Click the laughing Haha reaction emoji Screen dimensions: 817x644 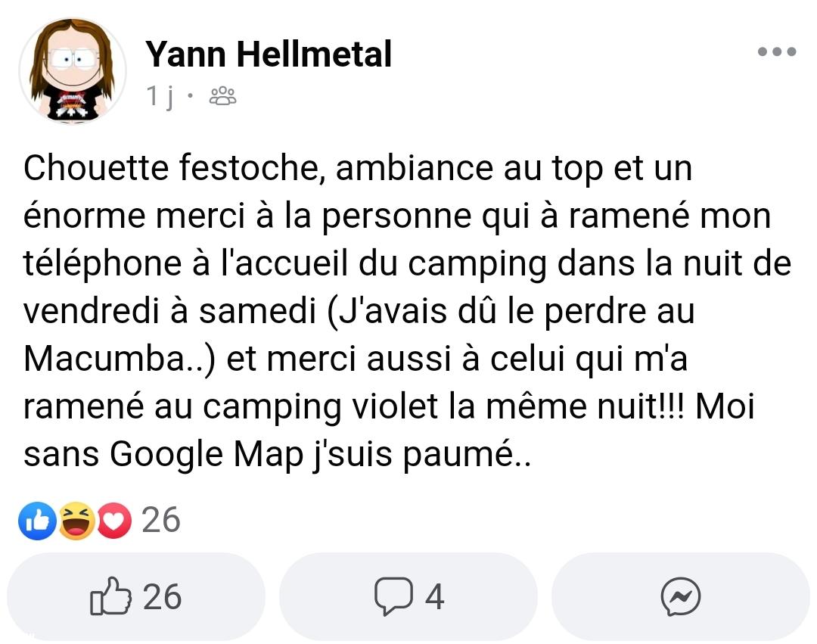tap(77, 521)
